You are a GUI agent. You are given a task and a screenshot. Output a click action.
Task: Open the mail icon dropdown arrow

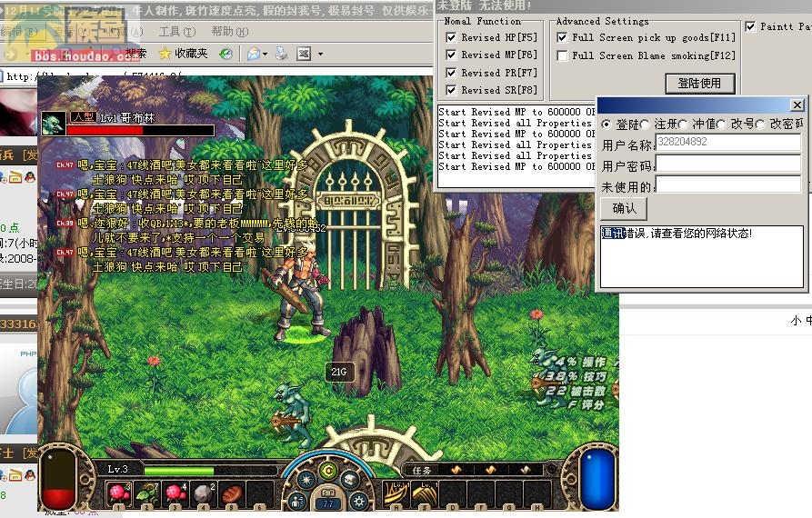coord(266,54)
